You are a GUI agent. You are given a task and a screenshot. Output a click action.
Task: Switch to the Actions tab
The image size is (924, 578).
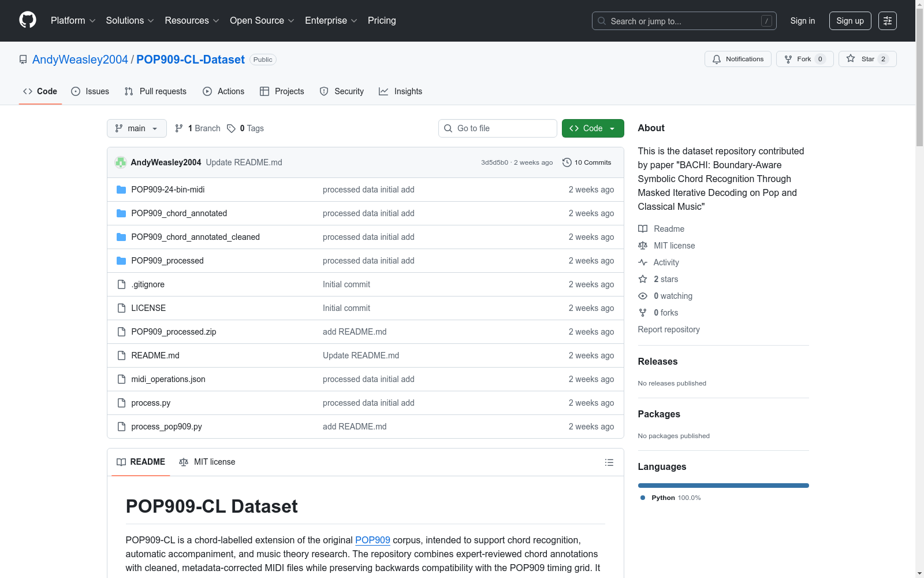(223, 91)
